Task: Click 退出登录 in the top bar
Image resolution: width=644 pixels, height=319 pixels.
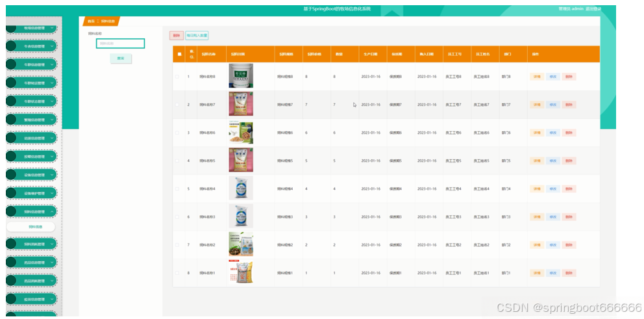Action: coord(593,8)
